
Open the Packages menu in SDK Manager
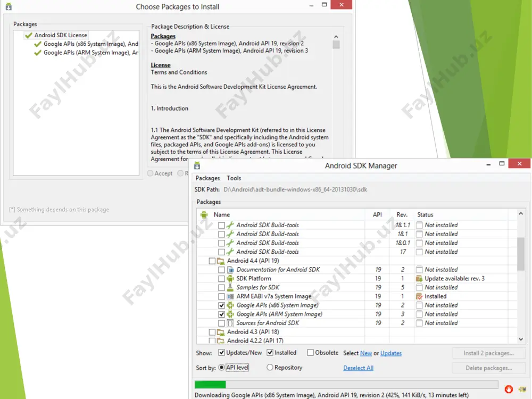tap(207, 178)
